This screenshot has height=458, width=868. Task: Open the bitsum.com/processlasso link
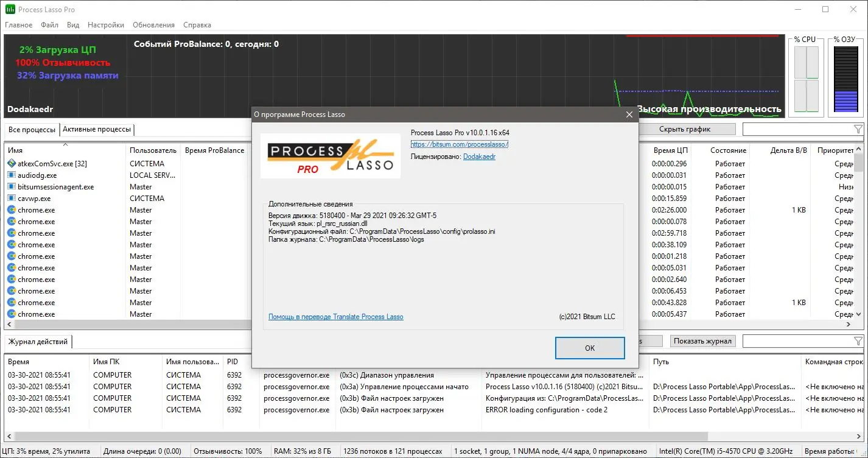point(460,144)
